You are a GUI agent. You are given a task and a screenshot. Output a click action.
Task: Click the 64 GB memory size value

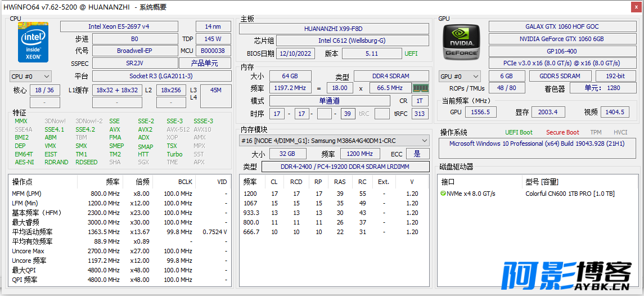[x=290, y=76]
